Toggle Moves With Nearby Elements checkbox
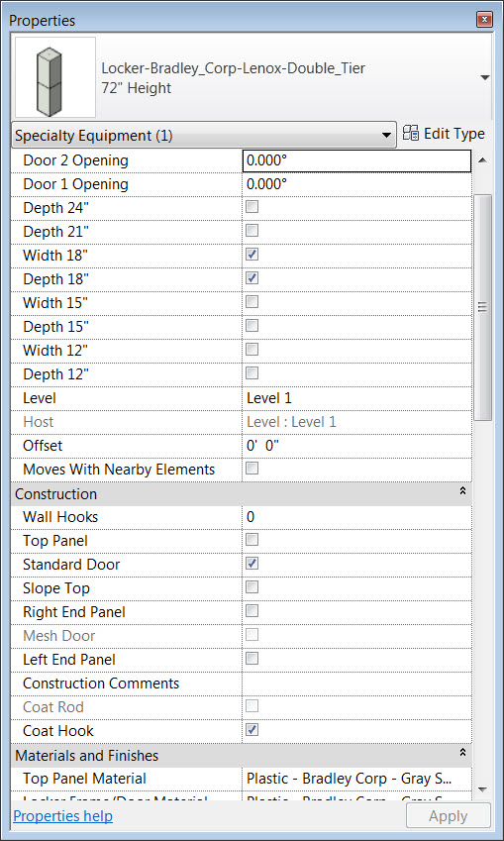Viewport: 504px width, 841px height. click(252, 469)
